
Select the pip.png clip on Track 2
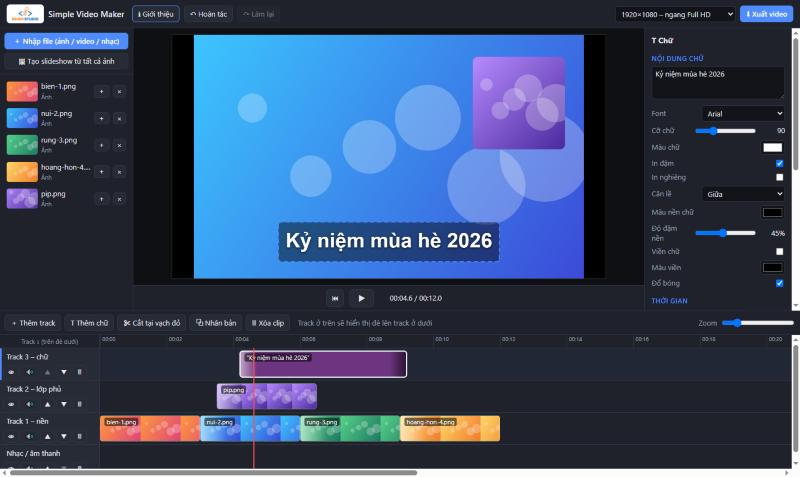point(267,396)
